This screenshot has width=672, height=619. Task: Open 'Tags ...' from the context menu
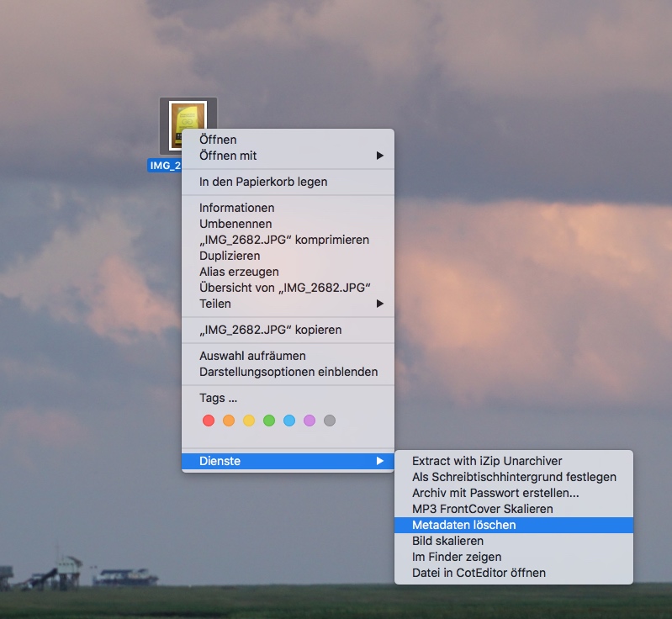click(x=218, y=398)
